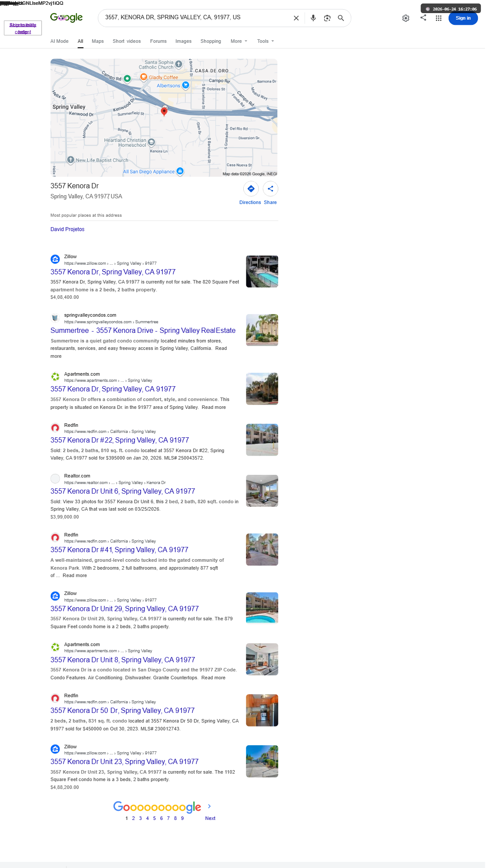Open Zillow's Unit 23 result
Image resolution: width=491 pixels, height=868 pixels.
124,761
